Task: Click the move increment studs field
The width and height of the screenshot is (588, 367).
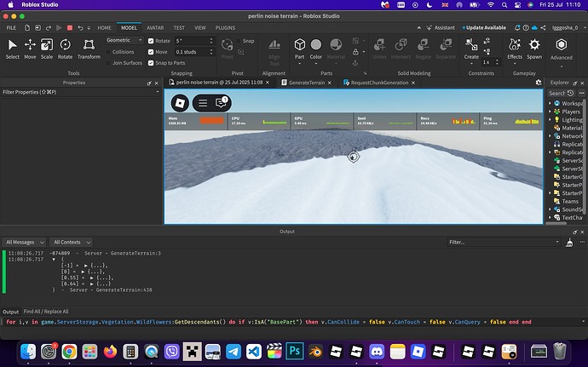Action: 194,52
